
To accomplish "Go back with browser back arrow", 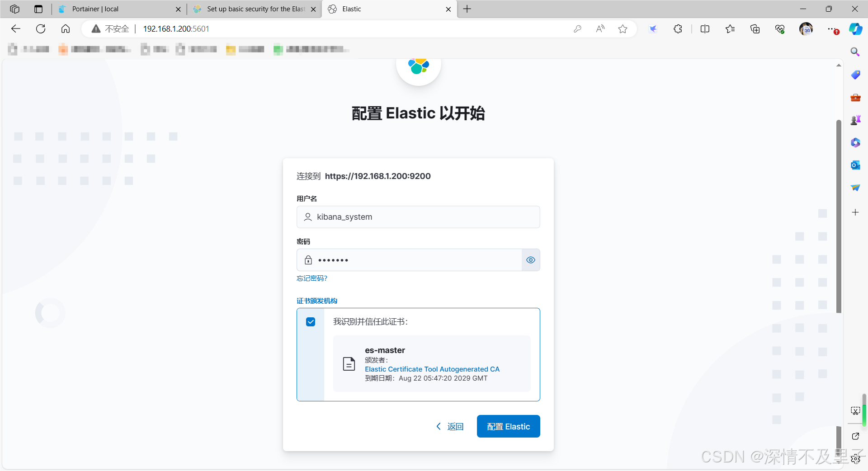I will click(16, 29).
